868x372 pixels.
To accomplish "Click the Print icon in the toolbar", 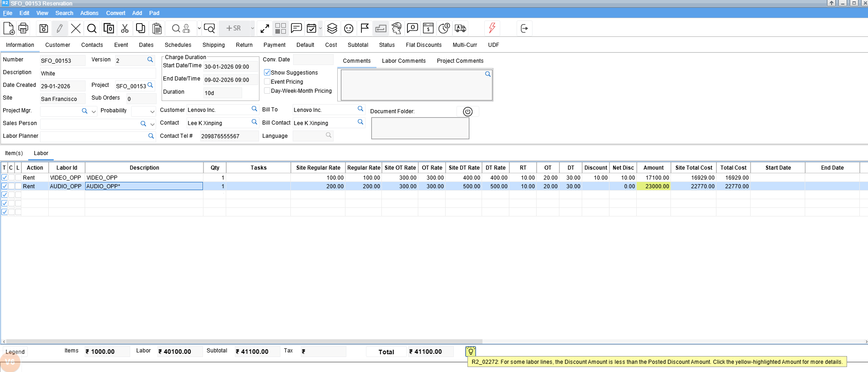I will pos(23,28).
